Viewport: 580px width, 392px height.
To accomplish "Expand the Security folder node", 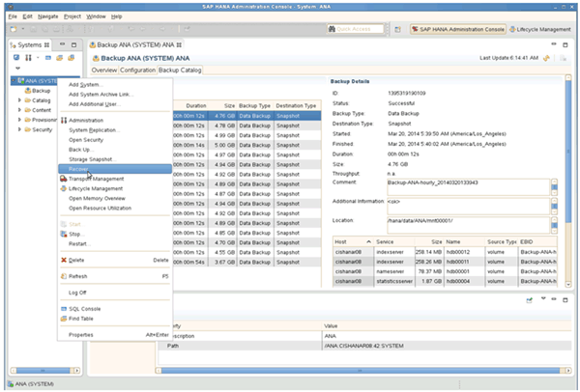I will [x=20, y=128].
